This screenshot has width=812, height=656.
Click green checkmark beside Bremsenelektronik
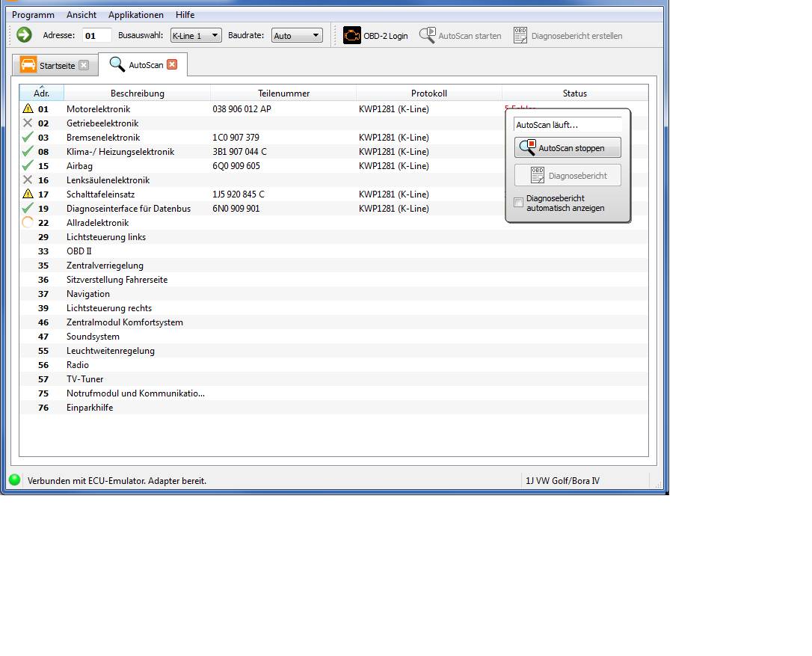click(x=28, y=138)
